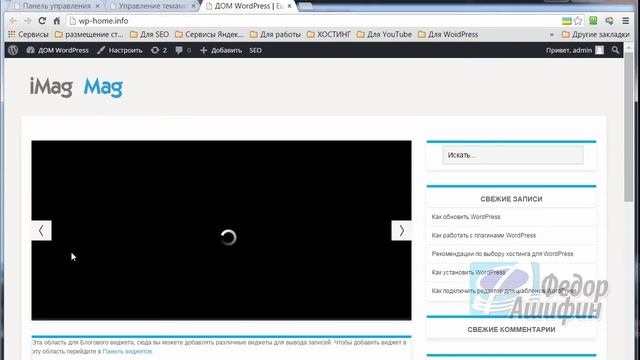Open the Для YouTube bookmarks folder
Screen dimensions: 640x360
(x=384, y=34)
